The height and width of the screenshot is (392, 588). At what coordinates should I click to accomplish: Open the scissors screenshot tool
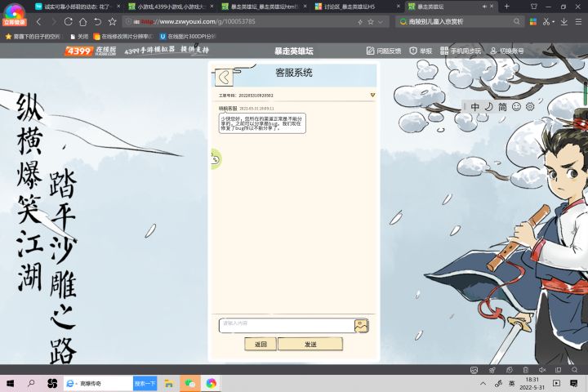(546, 22)
